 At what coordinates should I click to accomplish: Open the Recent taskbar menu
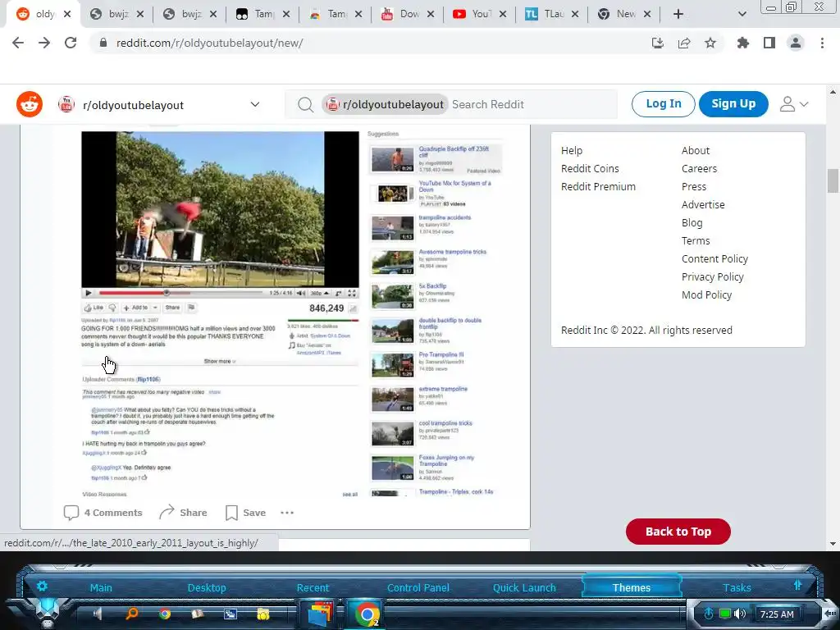pyautogui.click(x=313, y=587)
